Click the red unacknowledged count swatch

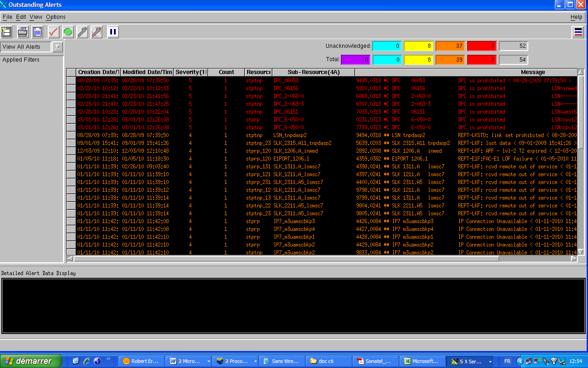(x=481, y=46)
